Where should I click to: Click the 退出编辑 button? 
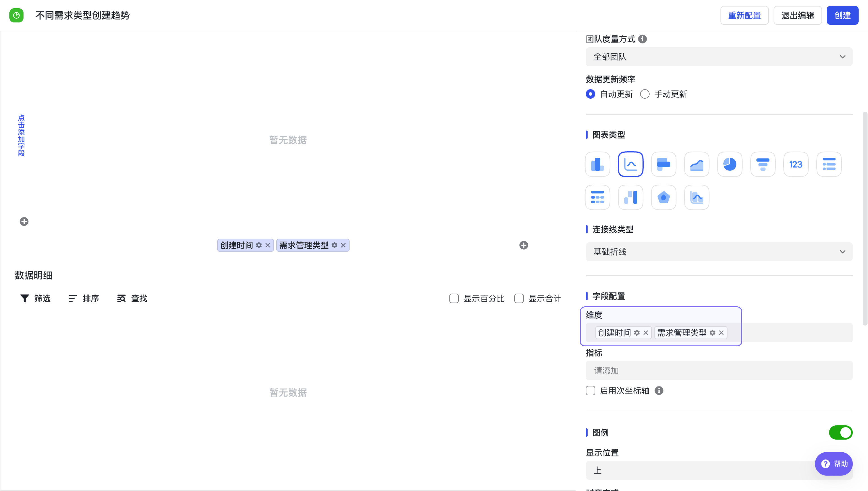coord(797,15)
